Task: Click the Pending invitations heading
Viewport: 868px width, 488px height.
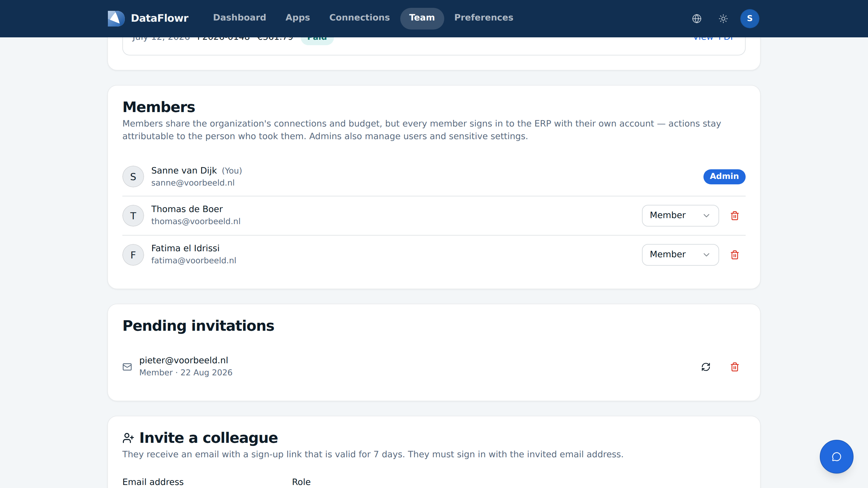Action: pos(198,326)
